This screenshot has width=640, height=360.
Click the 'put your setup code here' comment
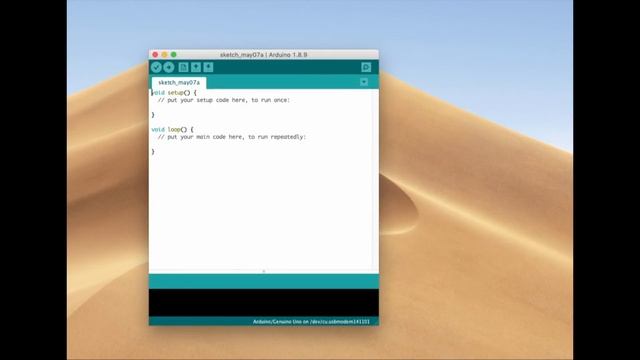coord(224,100)
